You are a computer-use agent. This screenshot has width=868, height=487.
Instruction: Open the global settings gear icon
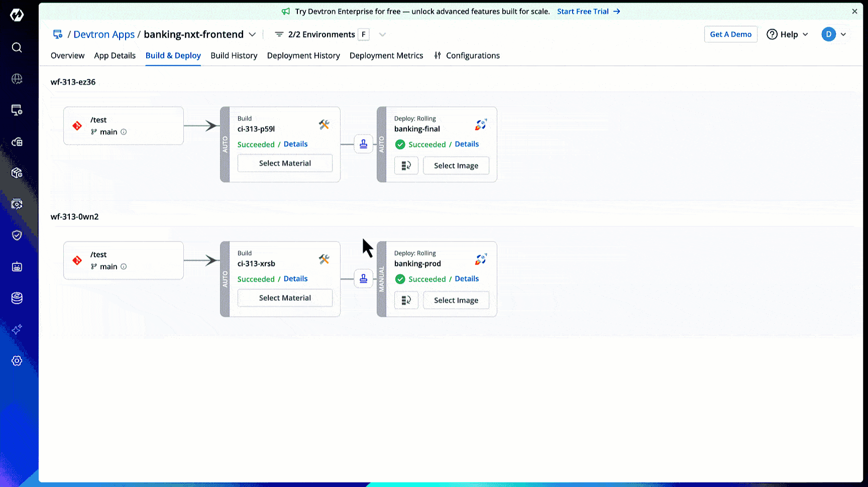click(17, 361)
